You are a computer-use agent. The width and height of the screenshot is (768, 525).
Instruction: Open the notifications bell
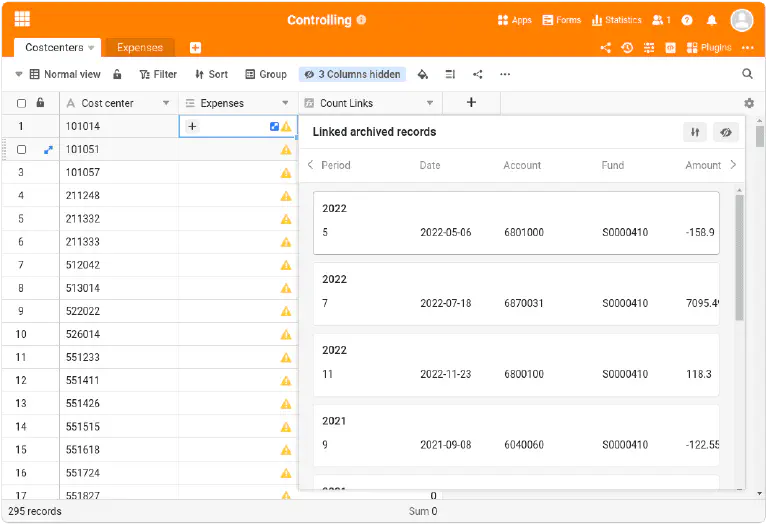(x=712, y=20)
